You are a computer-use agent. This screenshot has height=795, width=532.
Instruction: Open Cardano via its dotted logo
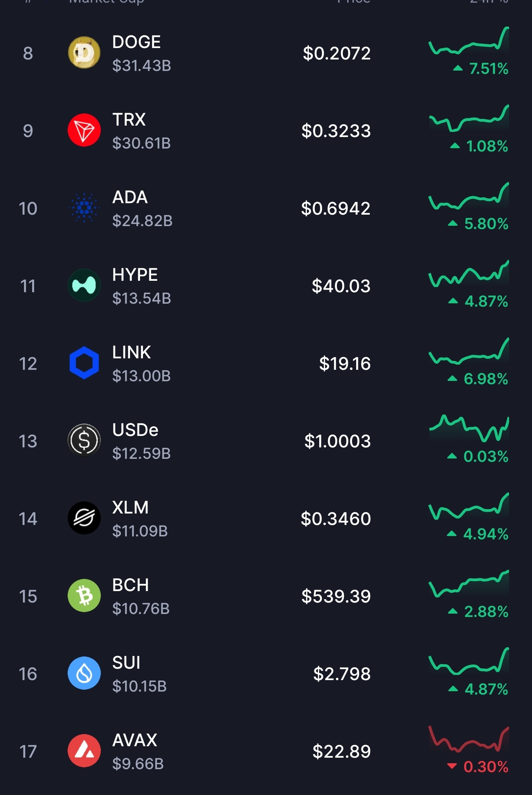click(x=84, y=208)
